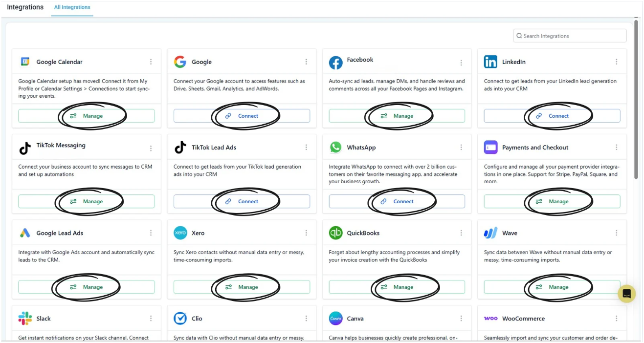Open QuickBooks card three-dot menu
The height and width of the screenshot is (343, 644).
(461, 233)
